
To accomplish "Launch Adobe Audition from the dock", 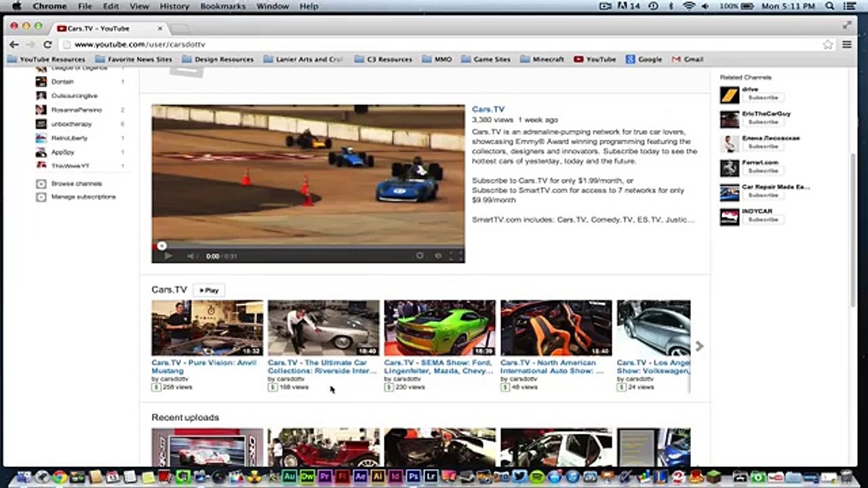I will 290,476.
